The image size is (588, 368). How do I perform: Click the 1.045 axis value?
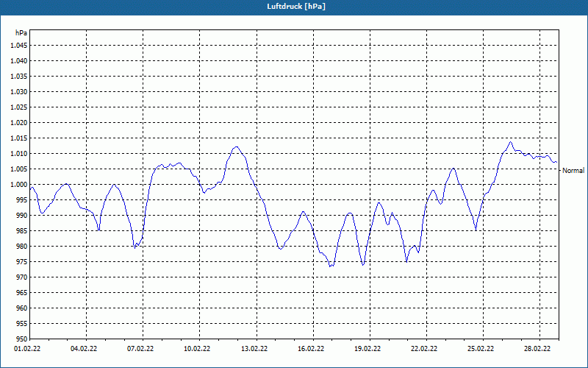[x=19, y=46]
